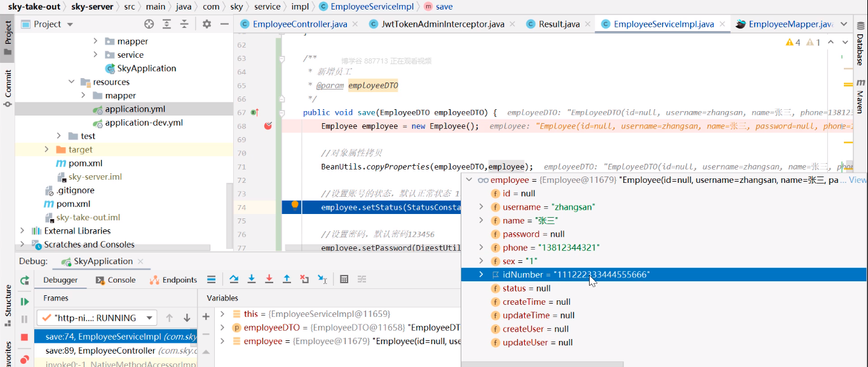Close the SkyApplication debug tab
868x367 pixels.
tap(140, 261)
